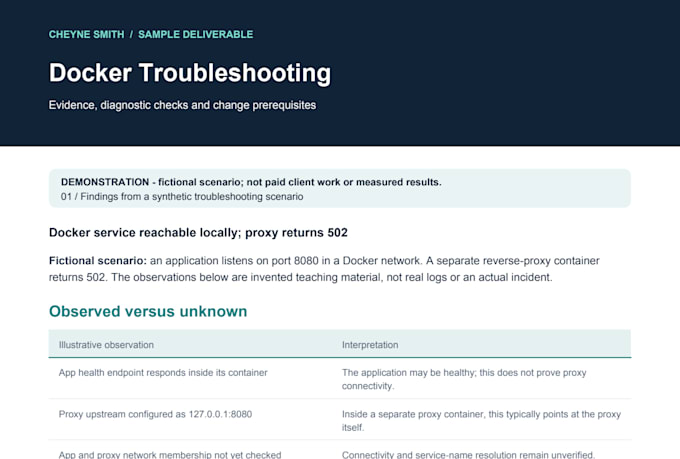This screenshot has width=680, height=459.
Task: Click the 'Observed versus unknown' section heading
Action: click(148, 311)
